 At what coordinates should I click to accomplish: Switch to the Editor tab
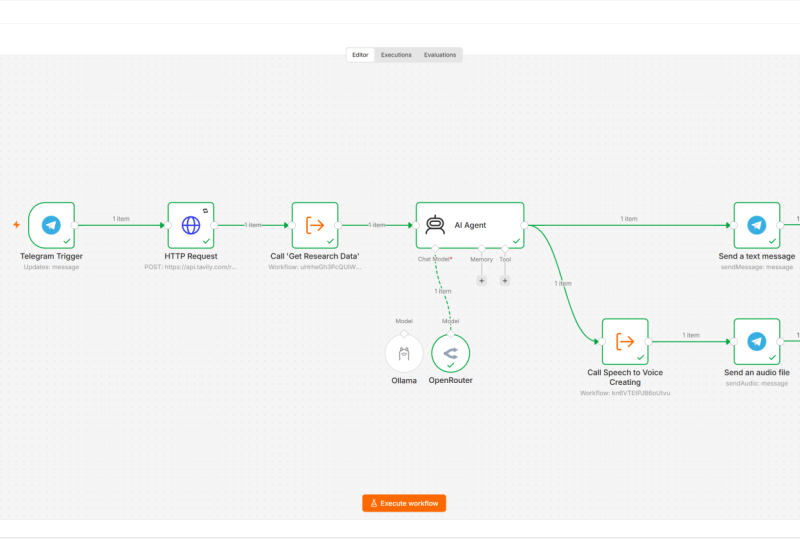click(360, 55)
